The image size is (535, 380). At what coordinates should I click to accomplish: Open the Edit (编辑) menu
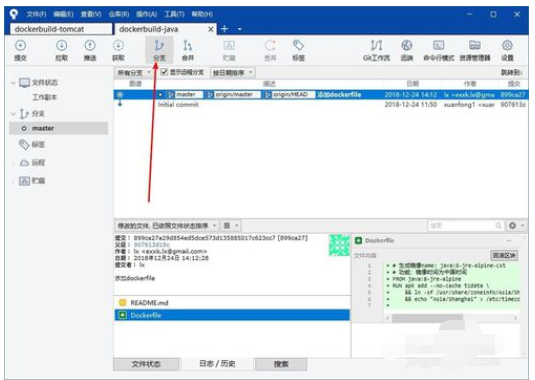(x=63, y=14)
